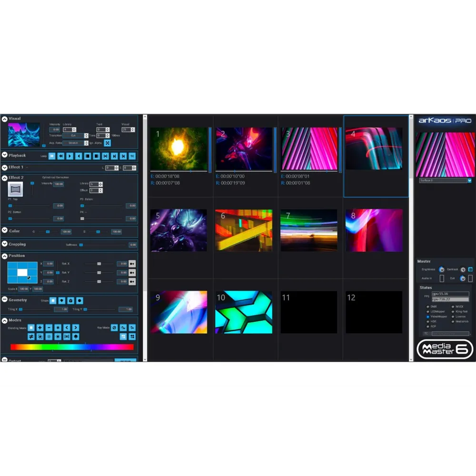
Task: Toggle the DMX status indicator
Action: coord(428,307)
